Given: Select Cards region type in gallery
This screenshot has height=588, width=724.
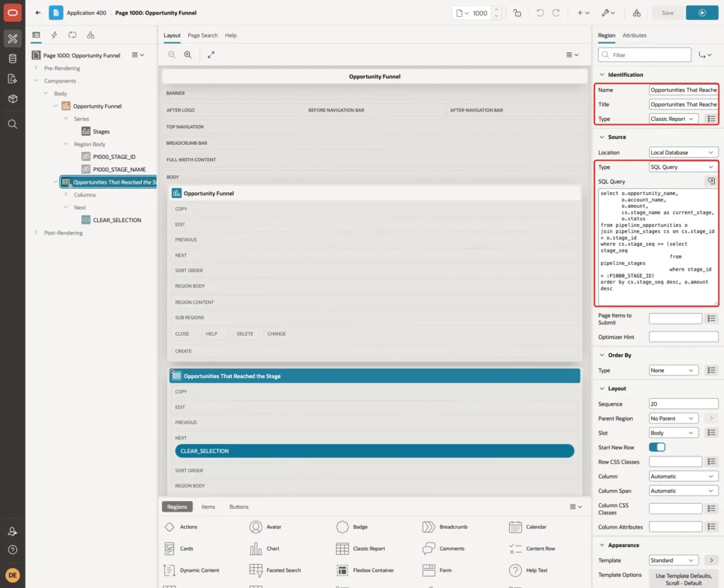Looking at the screenshot, I should point(179,548).
